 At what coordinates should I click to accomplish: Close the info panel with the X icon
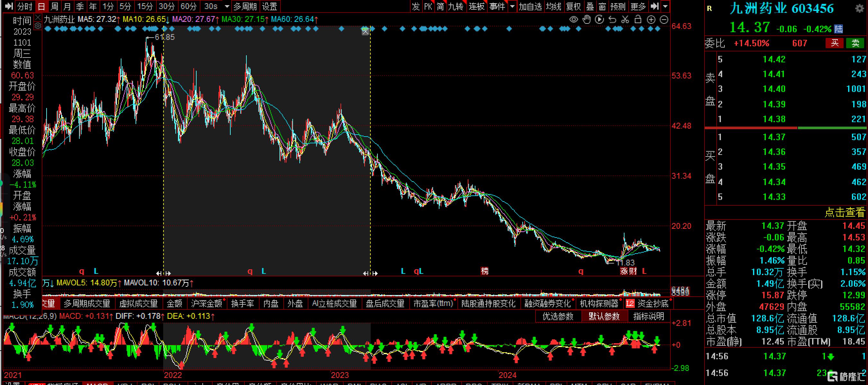38,17
